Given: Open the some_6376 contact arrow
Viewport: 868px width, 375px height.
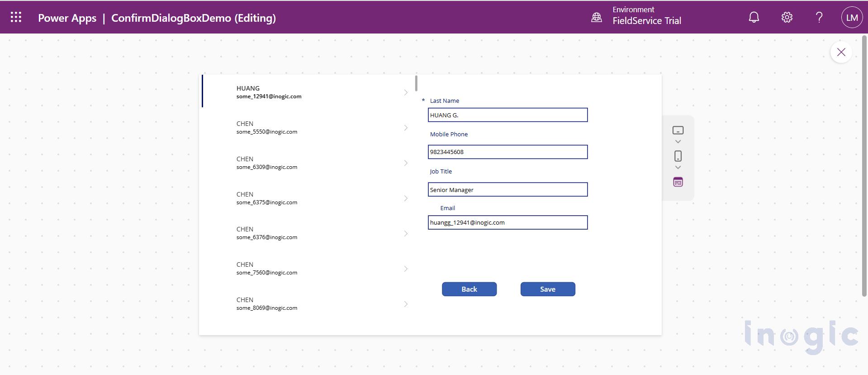Looking at the screenshot, I should (x=406, y=234).
